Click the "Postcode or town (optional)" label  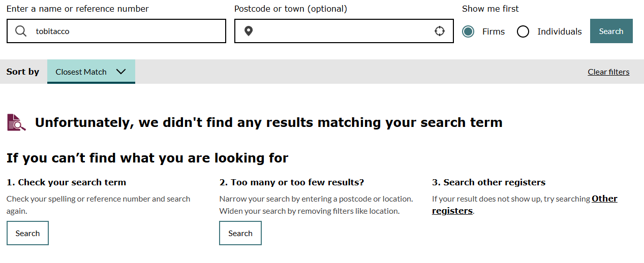coord(291,9)
